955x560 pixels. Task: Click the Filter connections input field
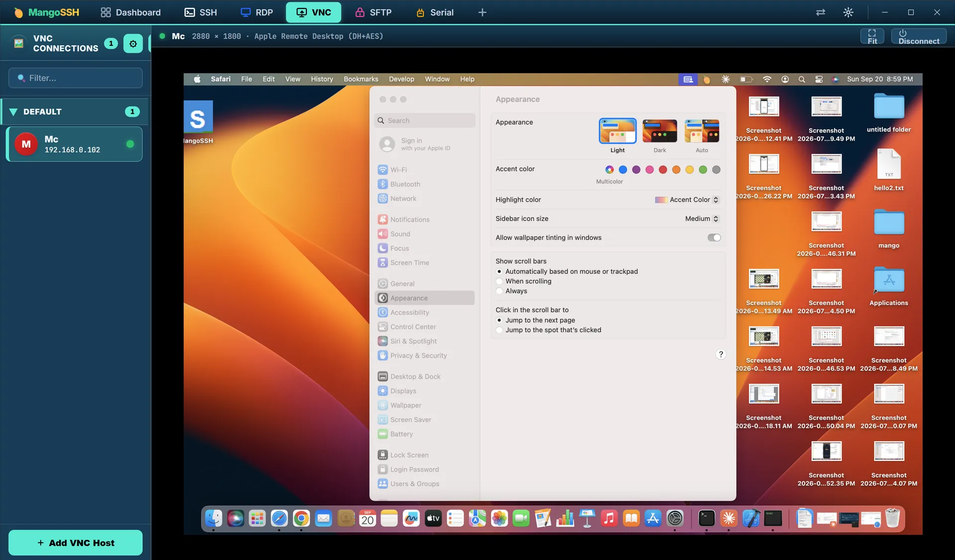point(76,78)
